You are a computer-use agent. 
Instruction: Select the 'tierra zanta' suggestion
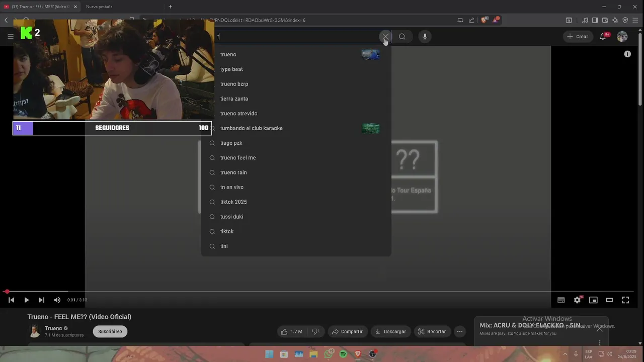pyautogui.click(x=296, y=99)
